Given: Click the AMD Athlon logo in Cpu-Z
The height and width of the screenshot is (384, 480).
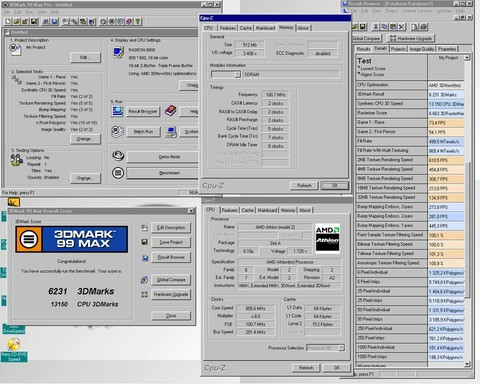Looking at the screenshot, I should coord(327,239).
